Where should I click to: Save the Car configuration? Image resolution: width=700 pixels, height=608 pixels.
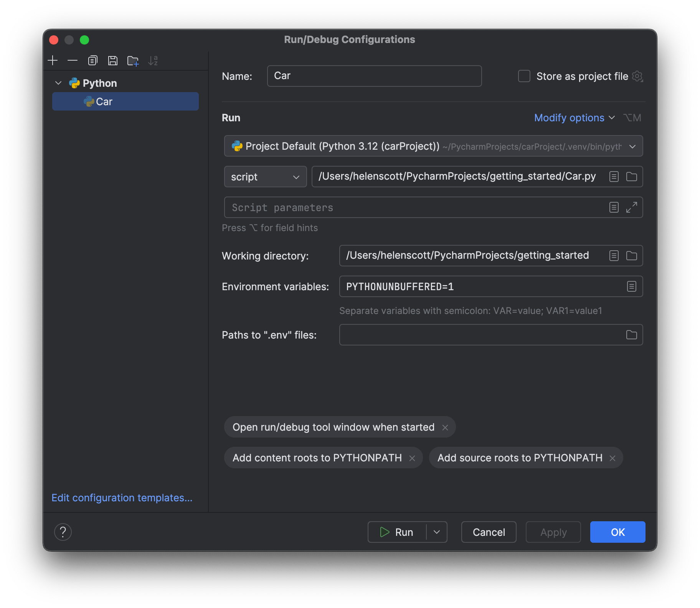click(112, 60)
